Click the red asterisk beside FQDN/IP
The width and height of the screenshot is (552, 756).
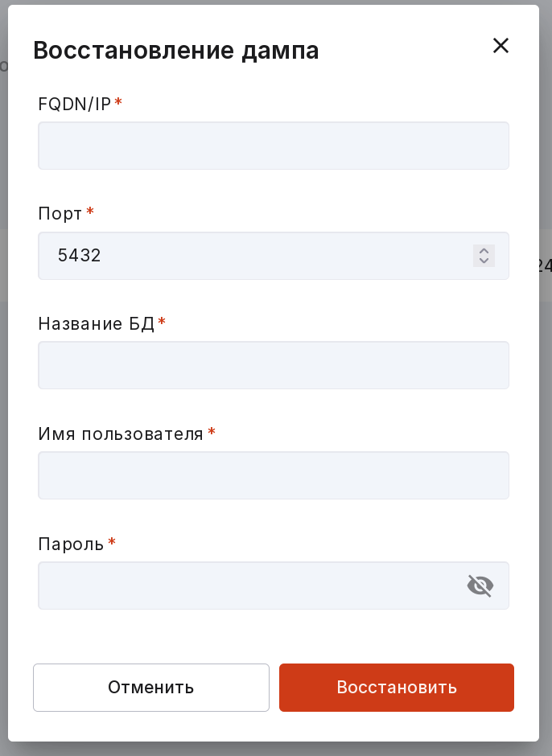point(118,101)
